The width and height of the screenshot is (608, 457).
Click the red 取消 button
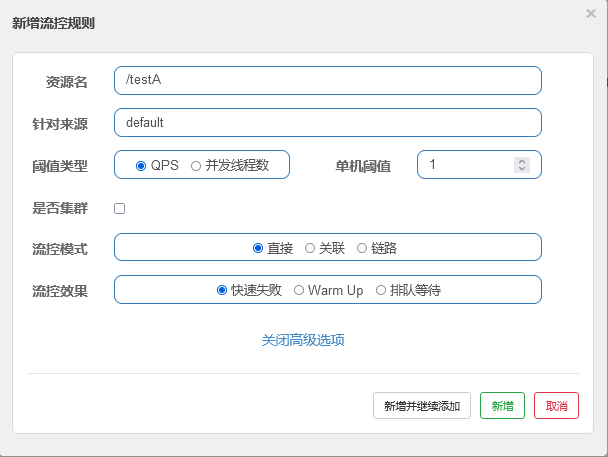pyautogui.click(x=556, y=406)
